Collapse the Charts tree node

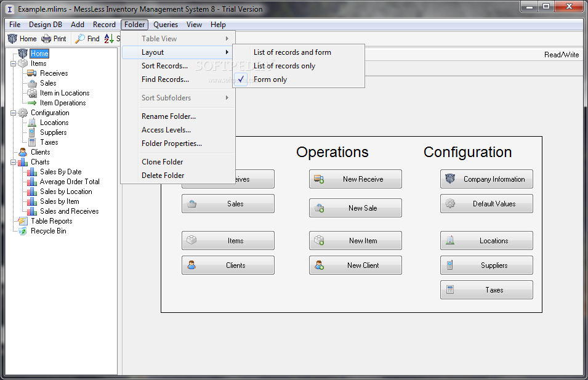pos(13,162)
